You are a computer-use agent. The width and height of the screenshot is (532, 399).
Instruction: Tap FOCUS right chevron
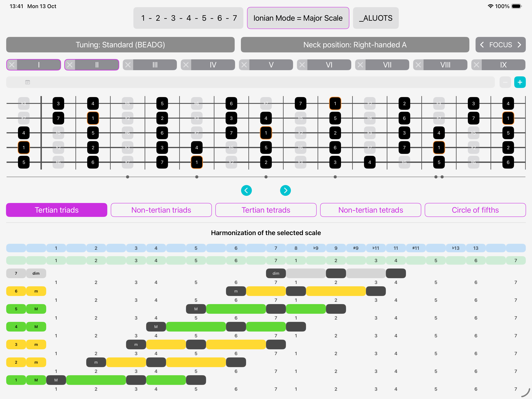[519, 45]
